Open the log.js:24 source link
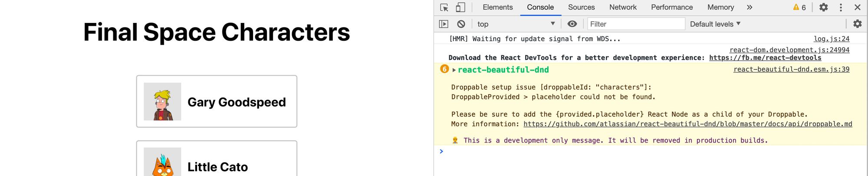Screen dimensions: 868x176 coord(832,39)
